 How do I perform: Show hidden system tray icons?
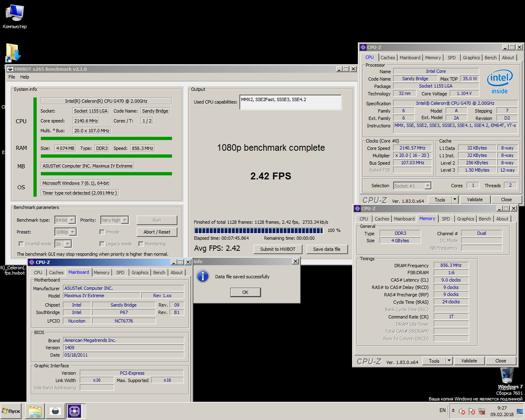(x=453, y=410)
